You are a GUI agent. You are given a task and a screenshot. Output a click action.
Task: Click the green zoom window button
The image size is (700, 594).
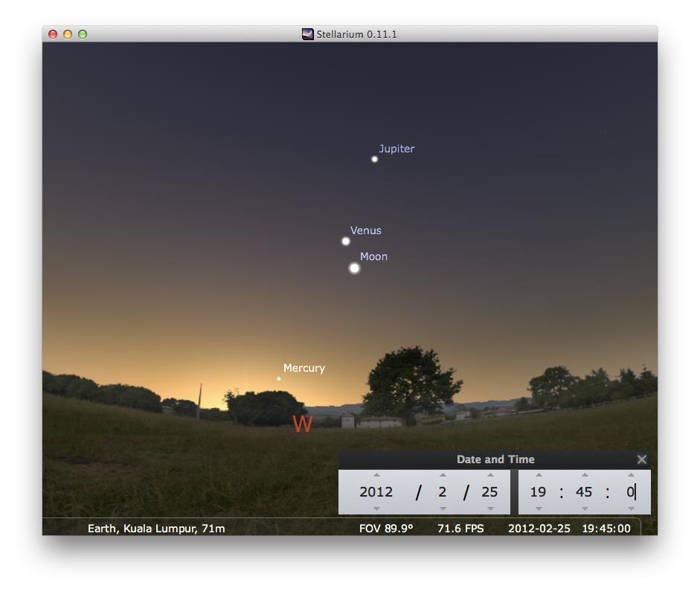pos(83,34)
